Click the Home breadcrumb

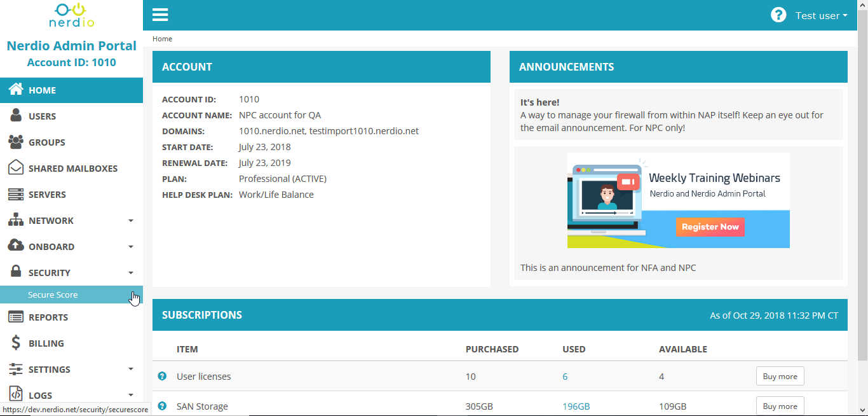point(162,39)
